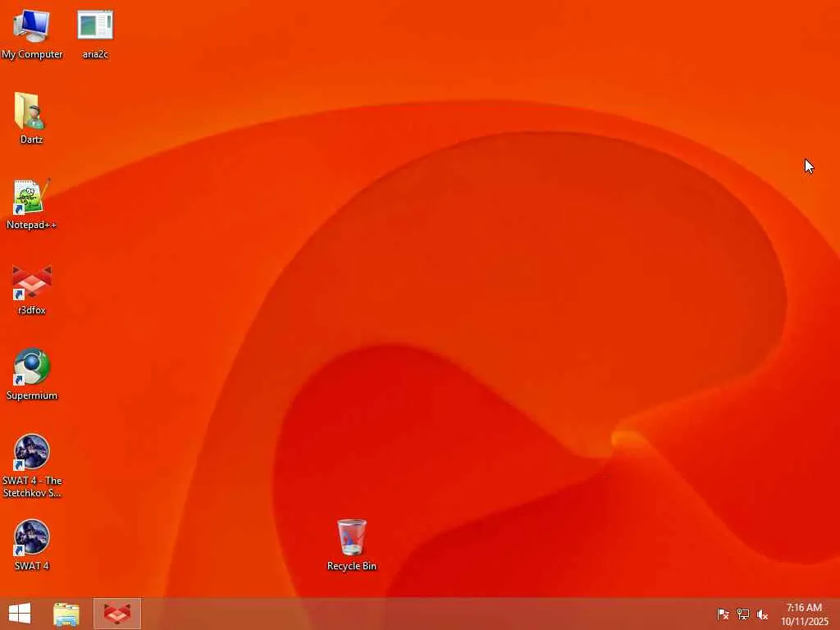The image size is (840, 630).
Task: Open the clock showing 7:16 AM
Action: pyautogui.click(x=804, y=608)
